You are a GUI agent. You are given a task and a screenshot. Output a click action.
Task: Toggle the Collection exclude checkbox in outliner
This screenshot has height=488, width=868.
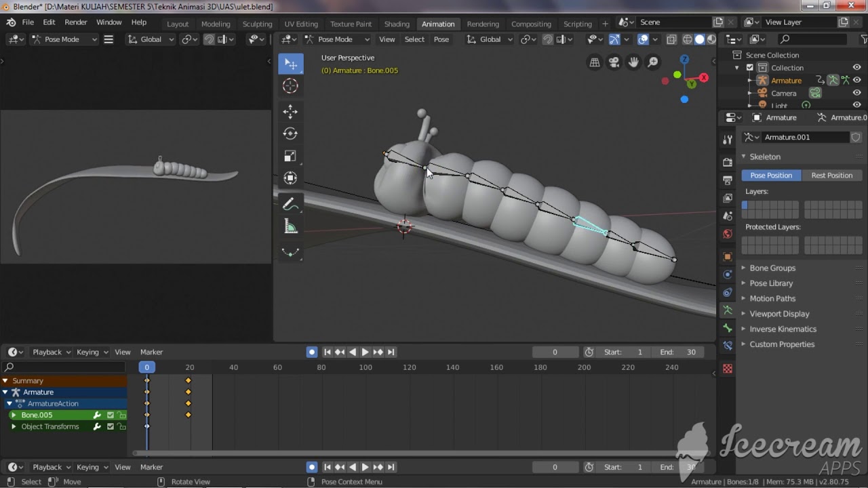[749, 68]
